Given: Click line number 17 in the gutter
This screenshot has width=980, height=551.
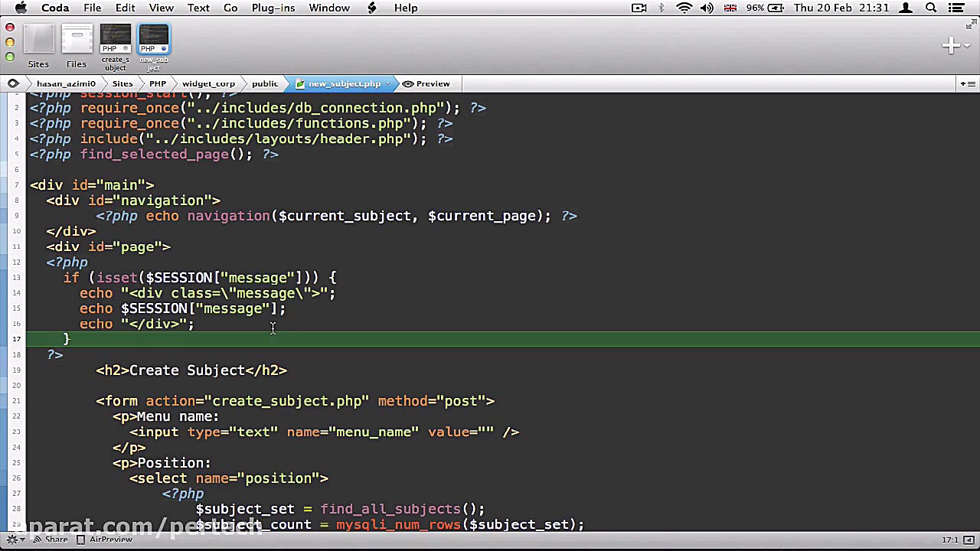Looking at the screenshot, I should pos(16,339).
